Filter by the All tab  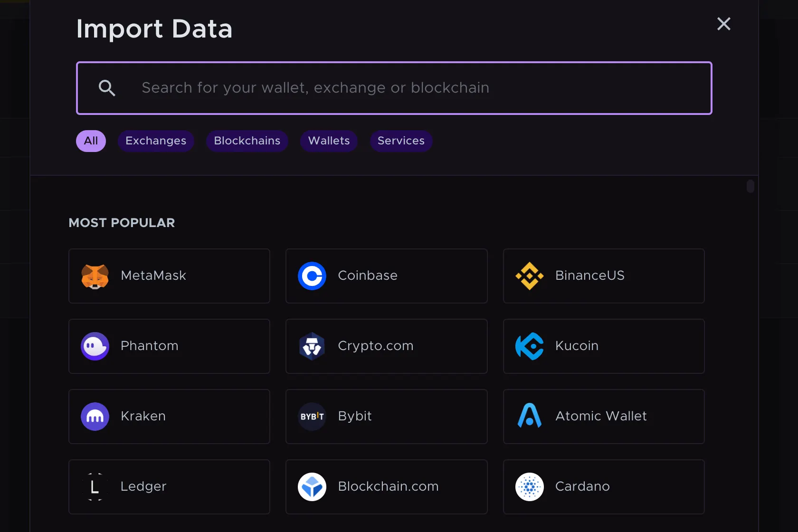point(91,141)
